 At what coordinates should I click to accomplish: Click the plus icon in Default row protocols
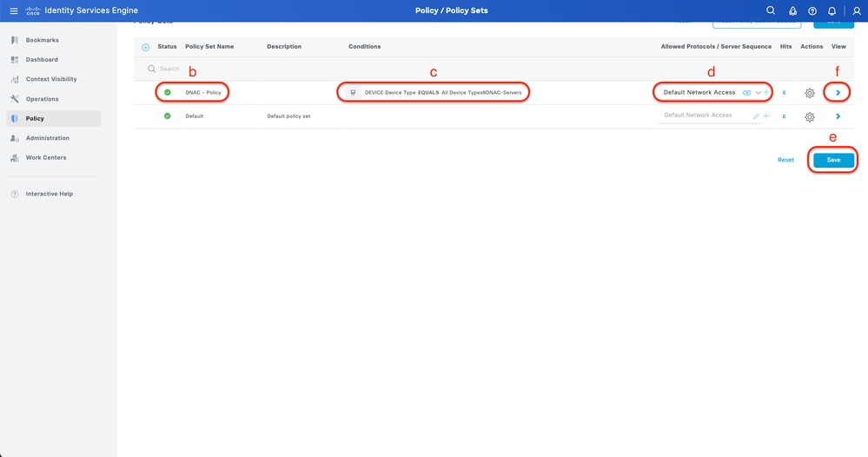[x=766, y=116]
